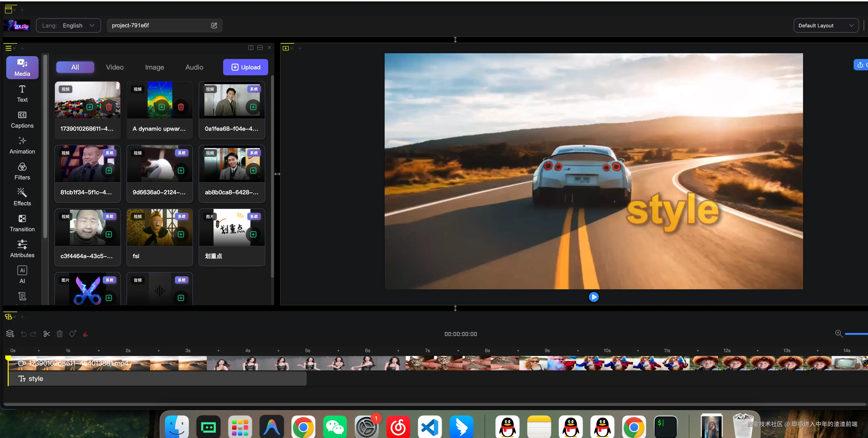The image size is (868, 438).
Task: Click the timeline zoom magnifier icon
Action: [839, 333]
